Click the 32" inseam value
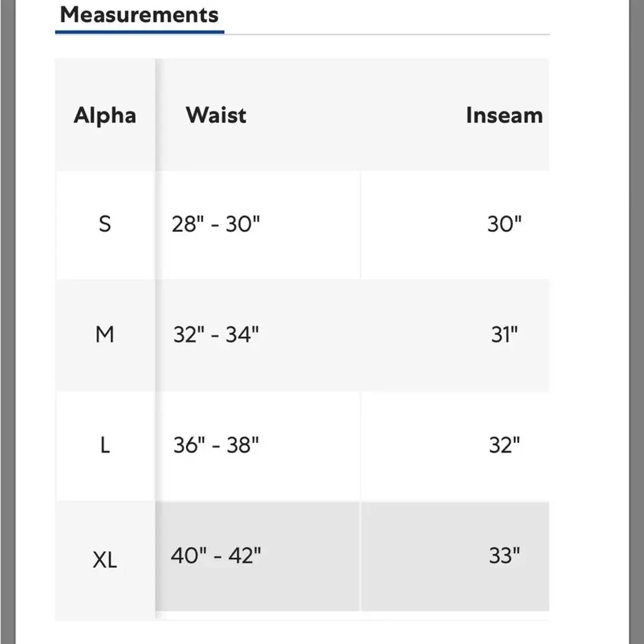Viewport: 644px width, 644px height. (504, 445)
